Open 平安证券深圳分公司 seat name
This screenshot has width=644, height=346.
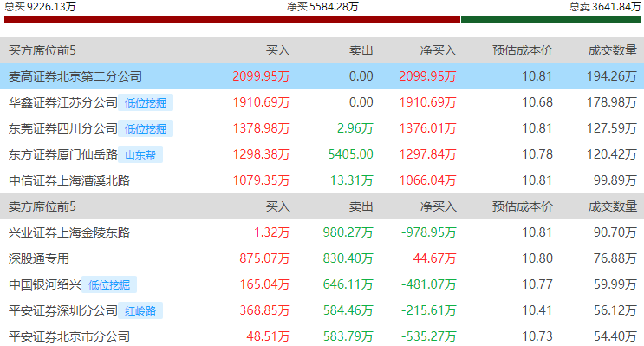click(x=62, y=310)
